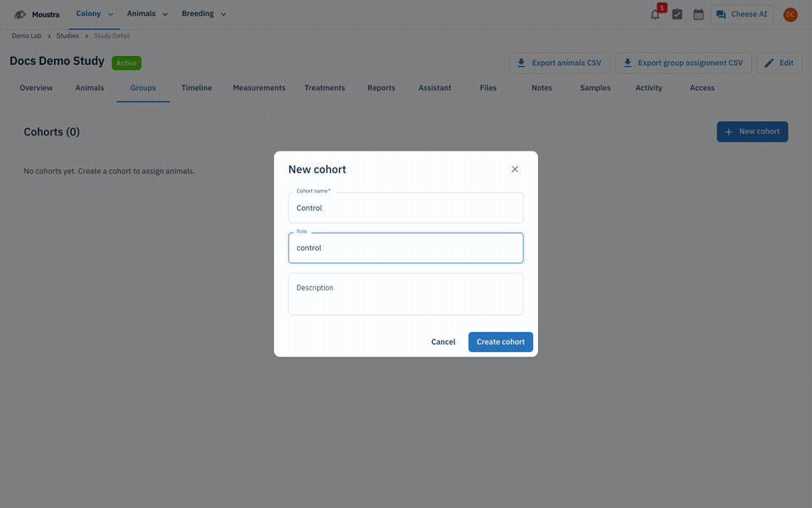Screen dimensions: 812x508
Task: Click the Edit study button
Action: [779, 63]
